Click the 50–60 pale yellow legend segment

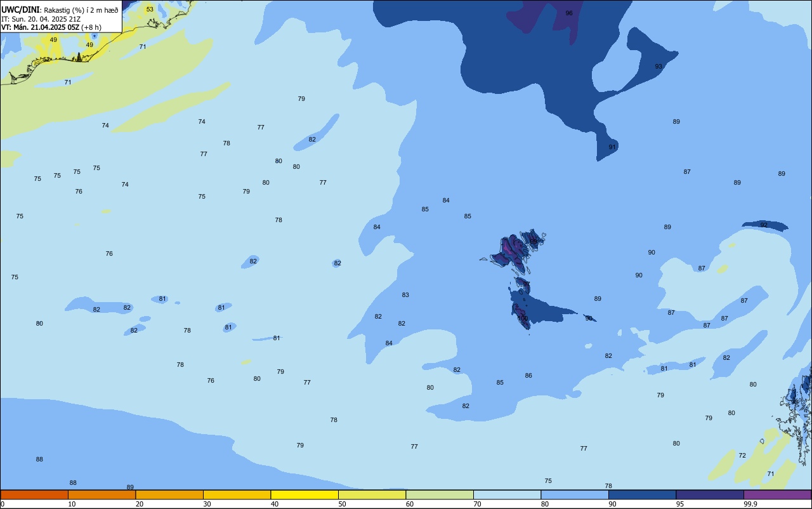(372, 494)
